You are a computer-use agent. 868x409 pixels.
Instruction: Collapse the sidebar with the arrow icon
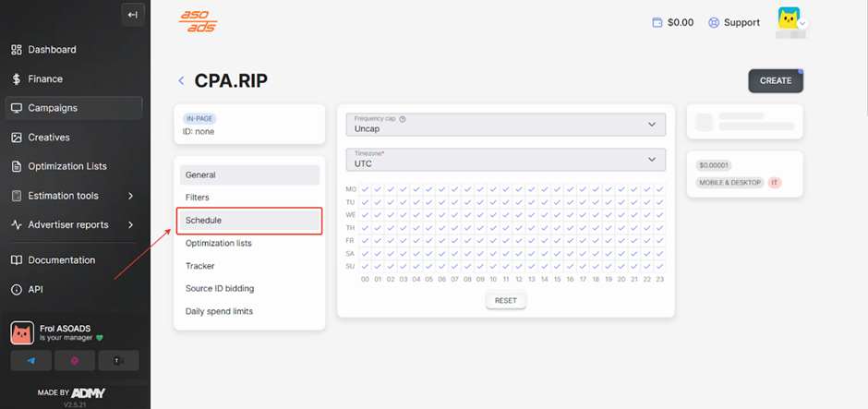point(133,14)
